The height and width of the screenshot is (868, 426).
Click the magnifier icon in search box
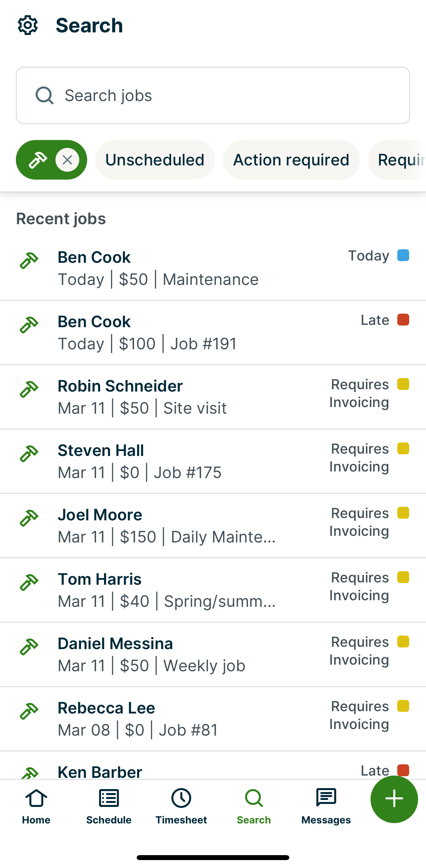45,95
